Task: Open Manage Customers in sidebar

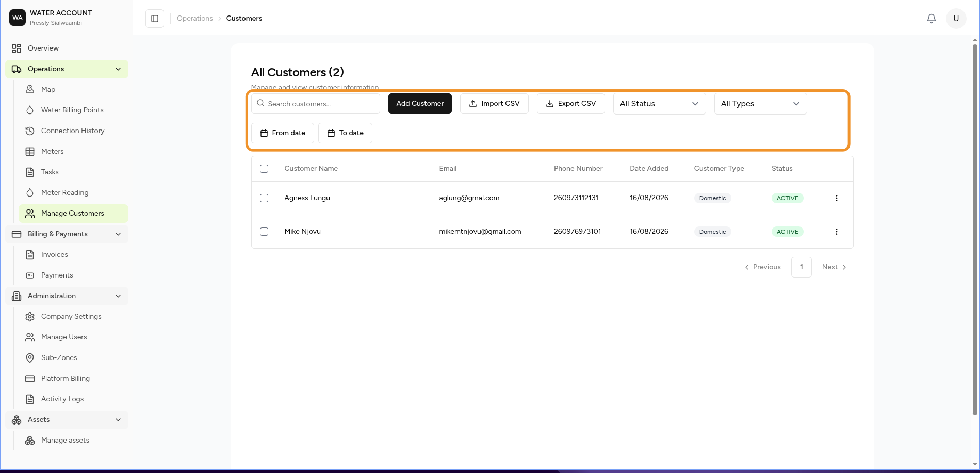Action: 73,214
